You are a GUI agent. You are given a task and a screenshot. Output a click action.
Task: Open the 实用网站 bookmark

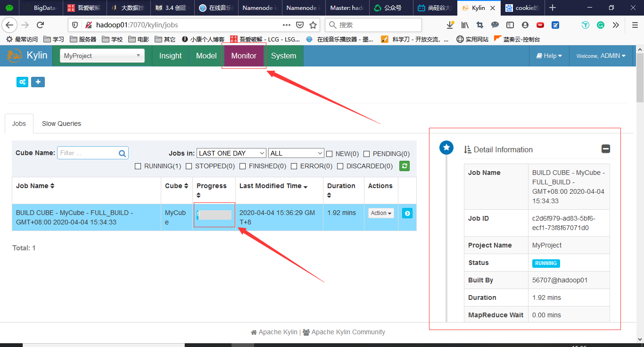click(472, 39)
